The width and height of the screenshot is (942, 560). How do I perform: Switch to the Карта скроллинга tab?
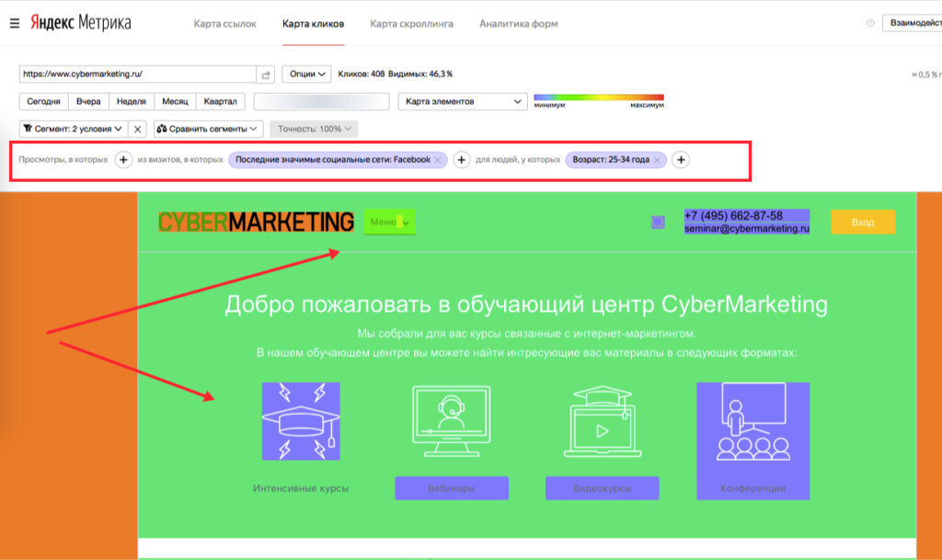pos(410,25)
